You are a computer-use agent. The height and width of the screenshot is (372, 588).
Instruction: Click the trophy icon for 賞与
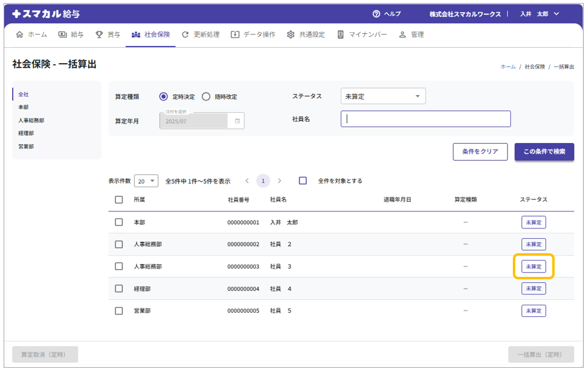tap(99, 35)
